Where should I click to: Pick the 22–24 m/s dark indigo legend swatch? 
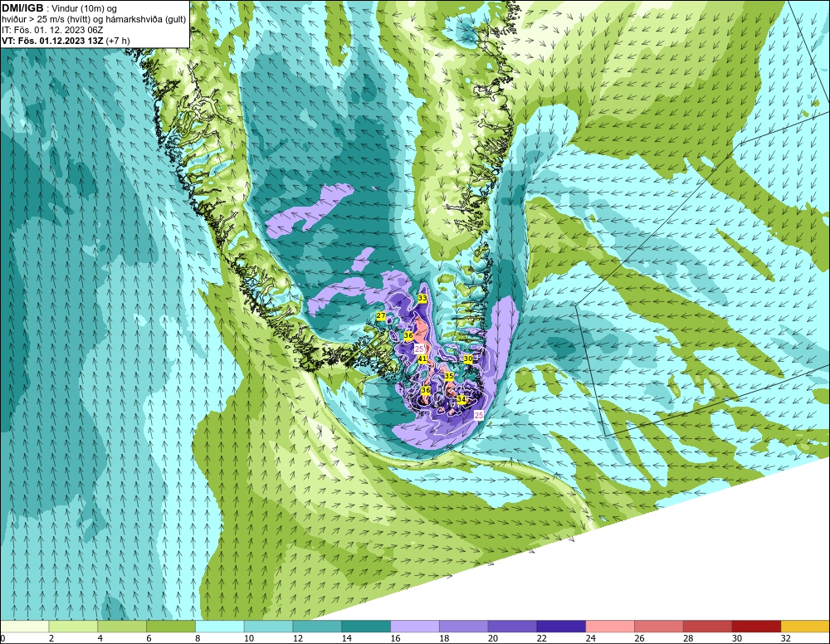561,627
